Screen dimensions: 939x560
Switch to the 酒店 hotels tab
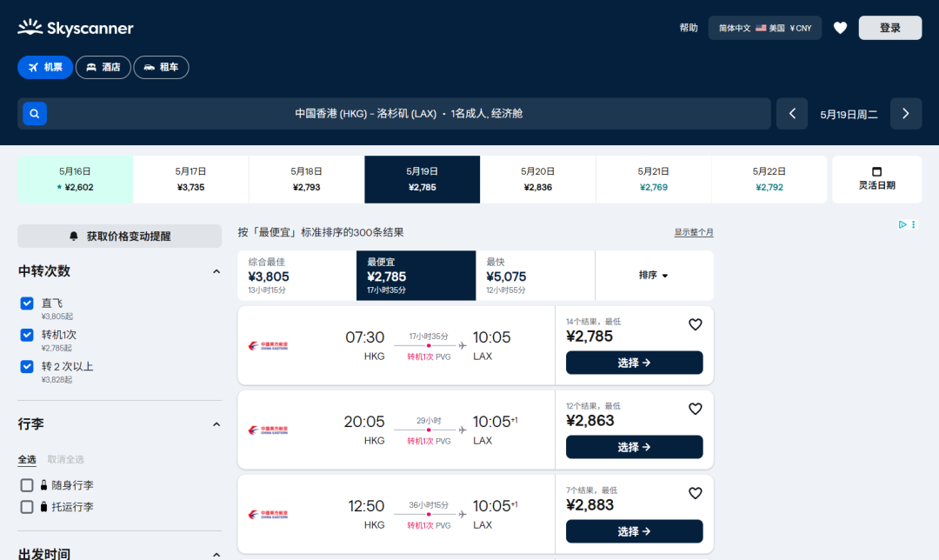[103, 67]
